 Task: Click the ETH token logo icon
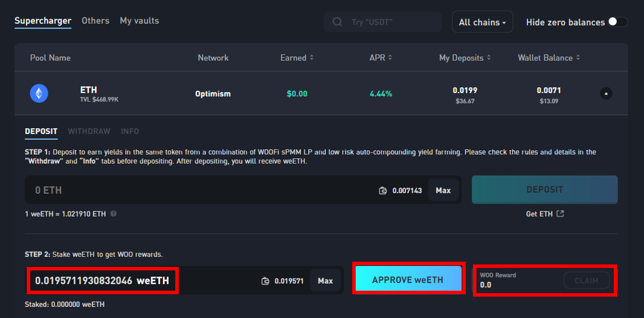point(39,93)
